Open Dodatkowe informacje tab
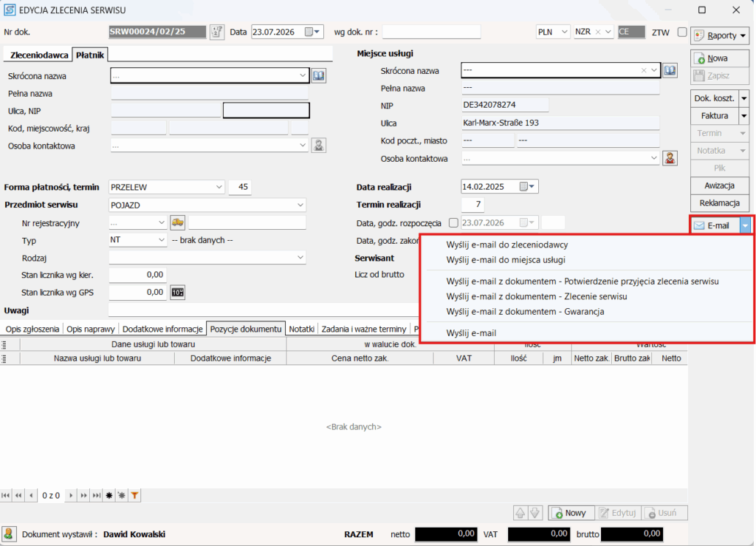 tap(162, 329)
